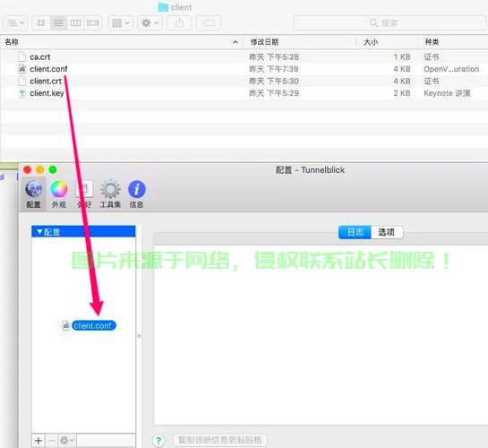
Task: Open the Finder sidebar options dropdown
Action: [x=15, y=22]
